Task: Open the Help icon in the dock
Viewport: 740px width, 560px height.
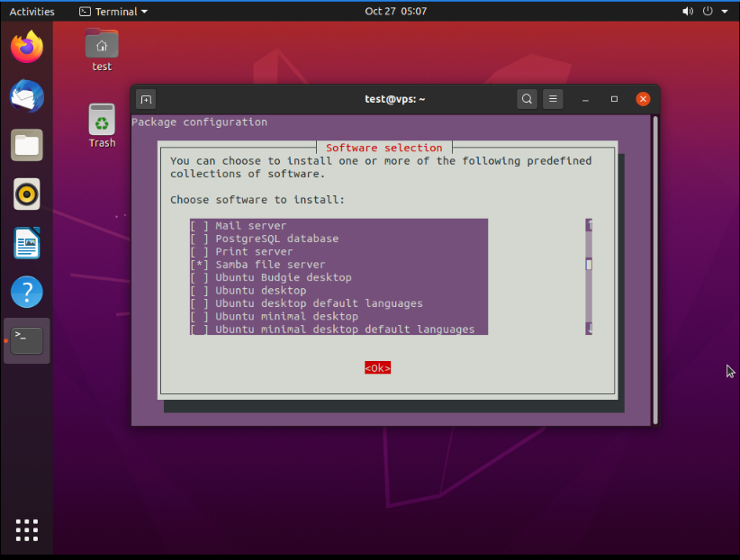Action: pyautogui.click(x=27, y=292)
